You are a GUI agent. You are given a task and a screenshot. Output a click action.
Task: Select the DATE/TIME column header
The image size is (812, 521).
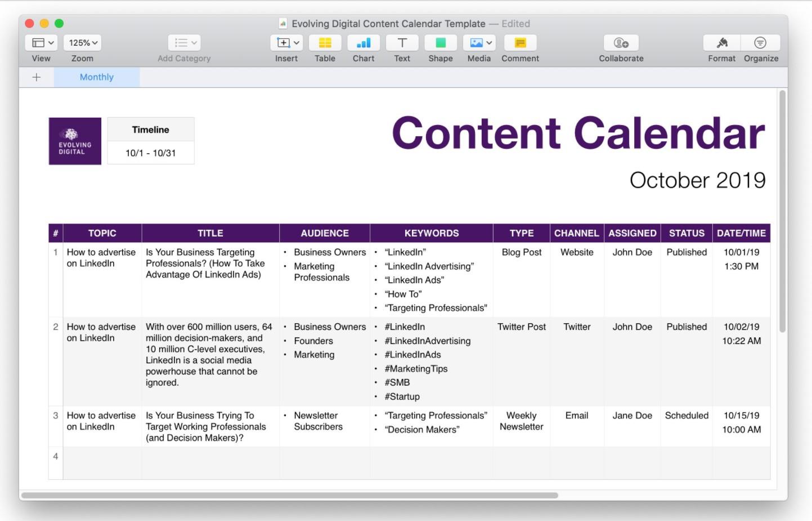point(742,233)
